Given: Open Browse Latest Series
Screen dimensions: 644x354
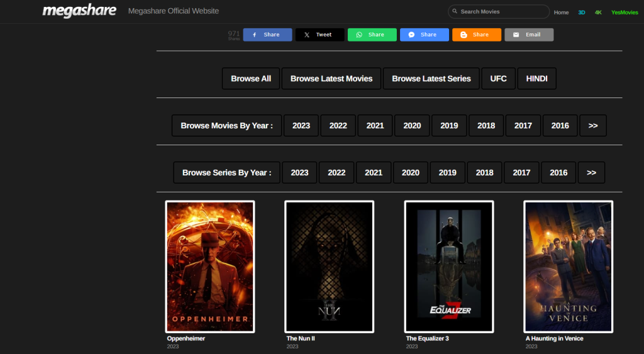Looking at the screenshot, I should 431,79.
